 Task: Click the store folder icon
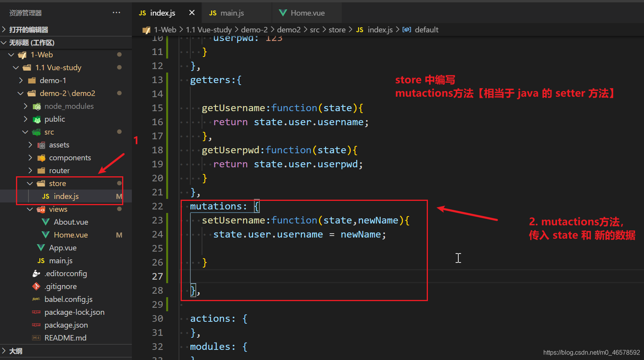pos(41,184)
